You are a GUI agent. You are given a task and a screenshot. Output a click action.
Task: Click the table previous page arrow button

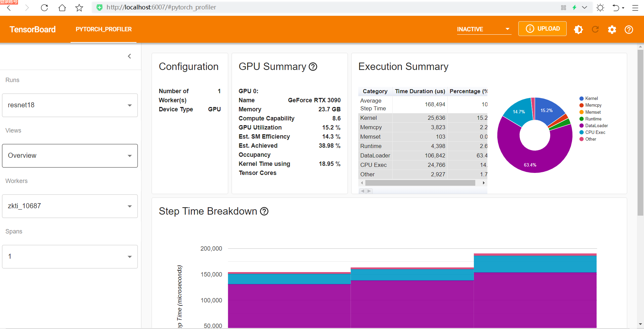pyautogui.click(x=362, y=191)
